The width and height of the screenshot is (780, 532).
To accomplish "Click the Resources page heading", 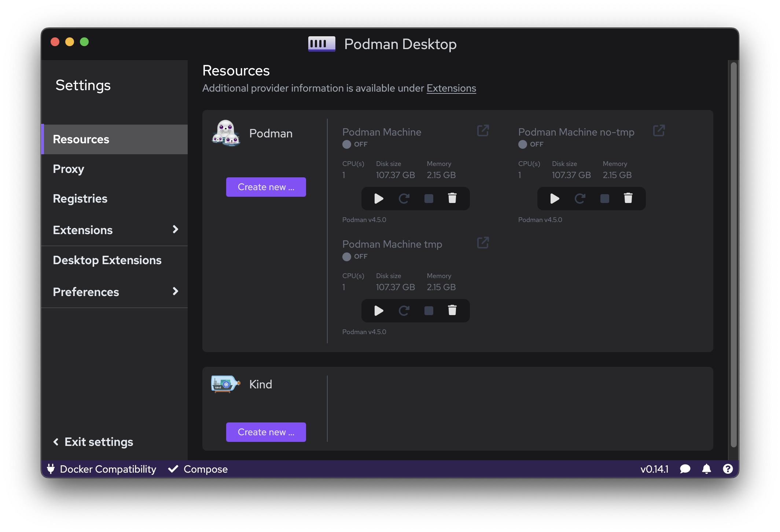I will pos(236,71).
